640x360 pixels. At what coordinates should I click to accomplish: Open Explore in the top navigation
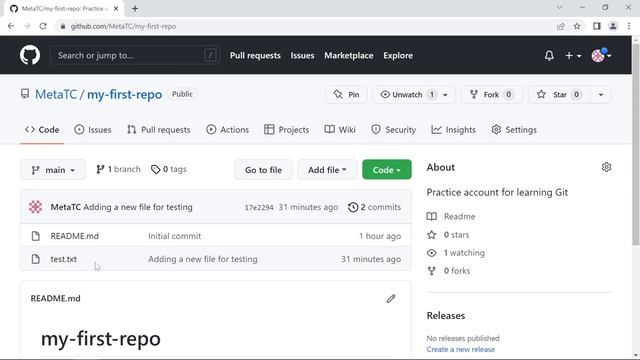pos(398,56)
